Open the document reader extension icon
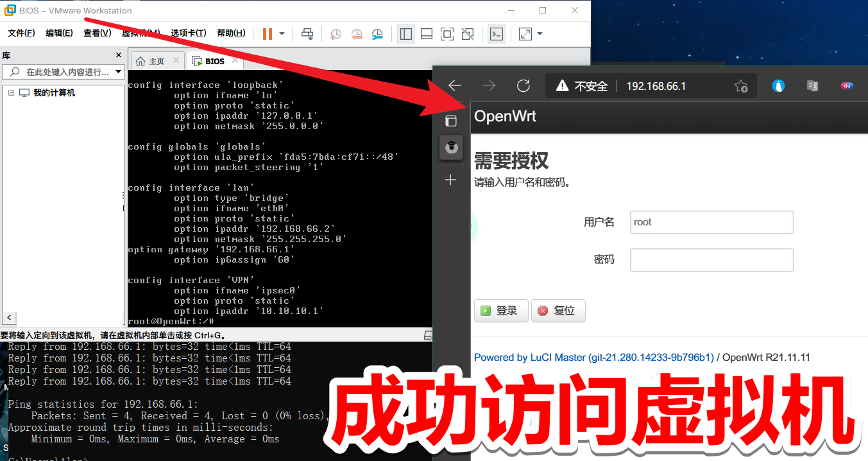 click(813, 86)
